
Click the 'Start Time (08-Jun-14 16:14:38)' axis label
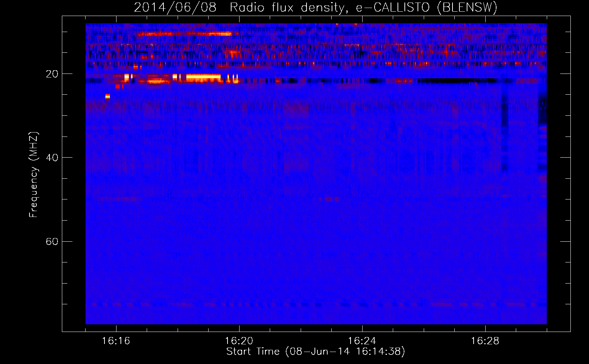(x=316, y=352)
